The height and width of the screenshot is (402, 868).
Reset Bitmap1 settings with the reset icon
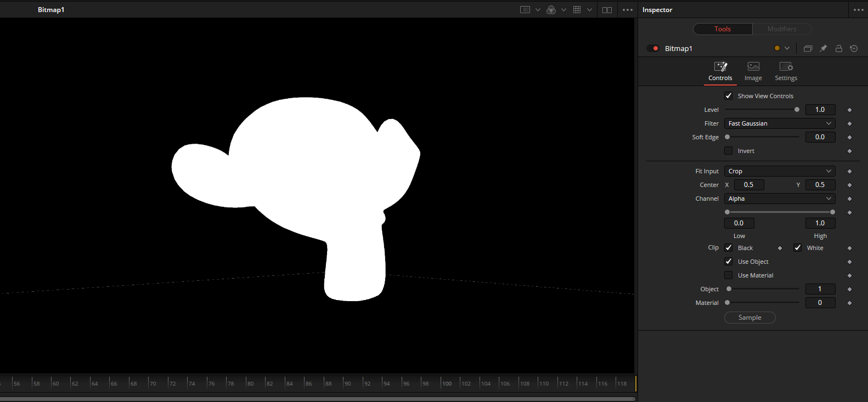pyautogui.click(x=854, y=48)
